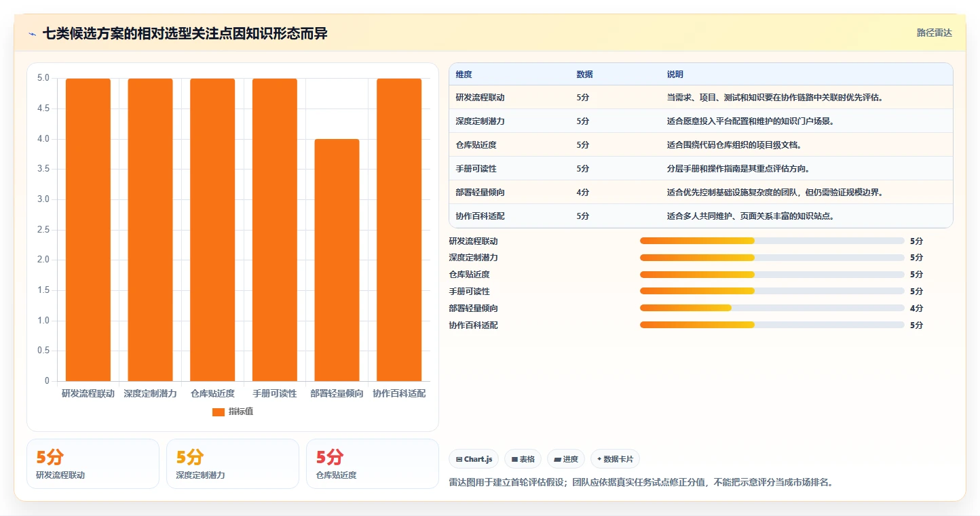Click the 仓库贴近度 bar in the chart
The image size is (980, 516).
point(212,230)
